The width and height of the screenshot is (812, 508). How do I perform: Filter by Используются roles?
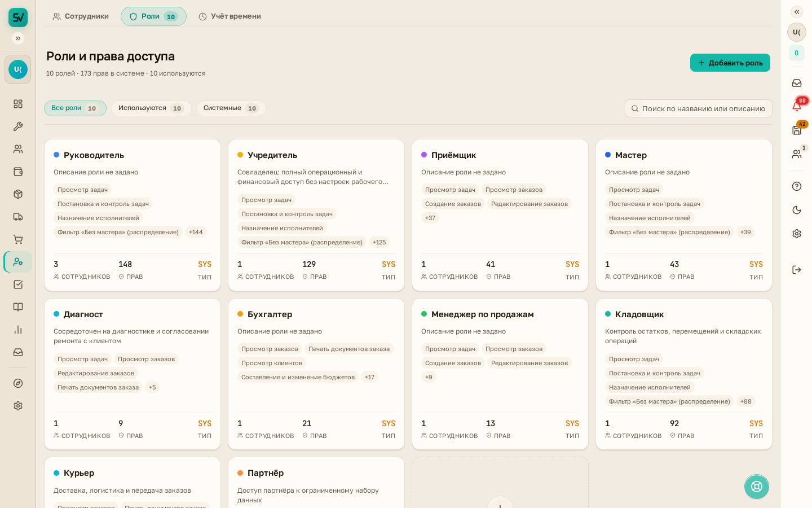point(151,108)
